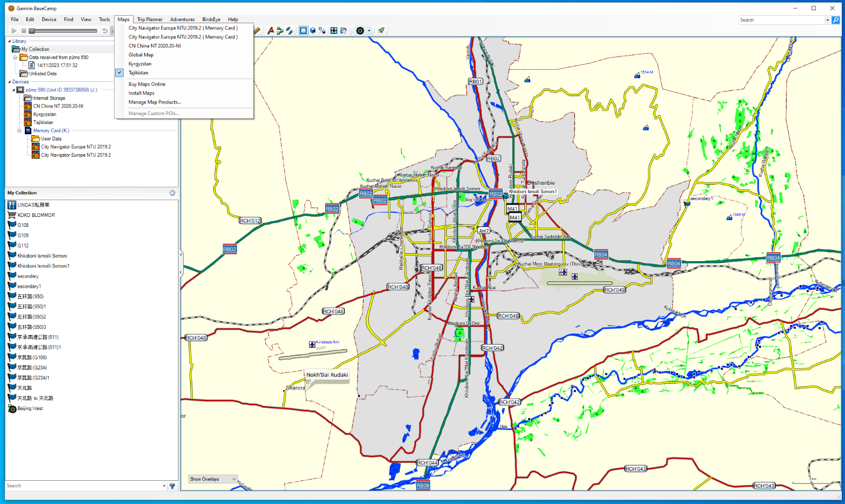The image size is (845, 504).
Task: Click the 'Nokh'liai Rudaki' map label tooltip
Action: [x=327, y=375]
